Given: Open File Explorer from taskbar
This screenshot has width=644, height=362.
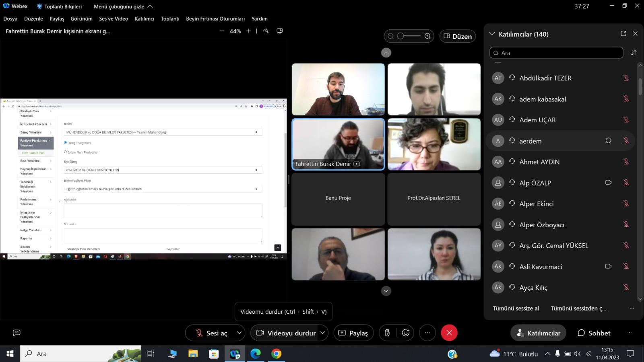Looking at the screenshot, I should click(193, 354).
